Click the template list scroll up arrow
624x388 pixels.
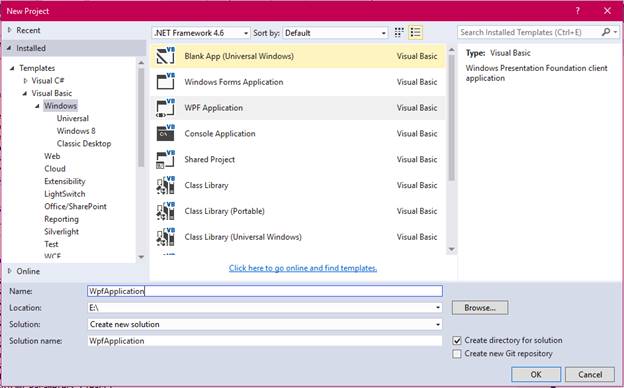[451, 50]
